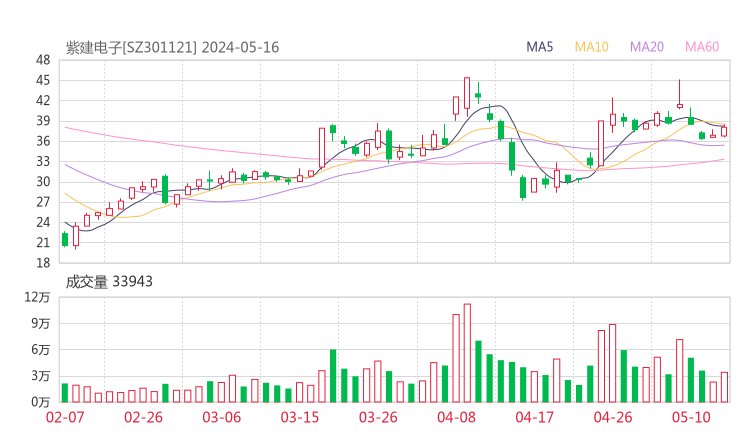740x440 pixels.
Task: Click the 04-26 date axis label
Action: click(x=613, y=417)
